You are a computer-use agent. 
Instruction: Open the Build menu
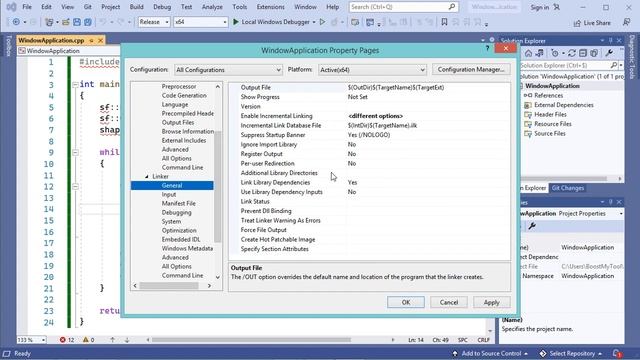click(136, 7)
